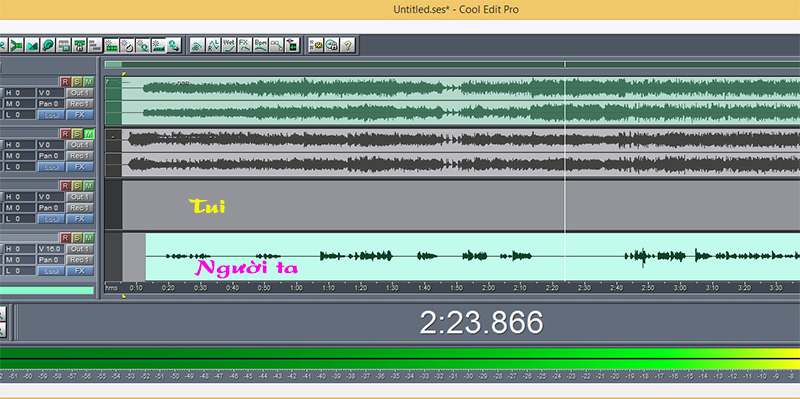Arm recording (R) on the green waveform track
The width and height of the screenshot is (800, 399).
pyautogui.click(x=65, y=82)
